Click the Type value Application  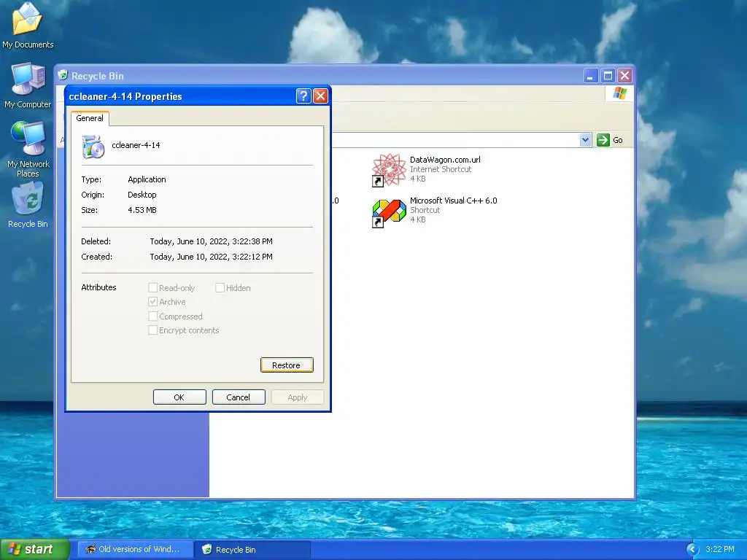[x=147, y=179]
